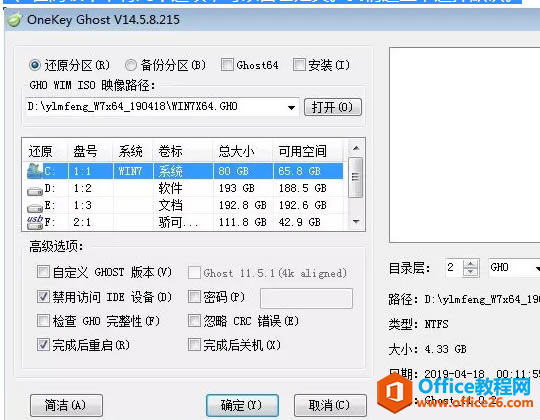The height and width of the screenshot is (420, 540).
Task: Click the 1:3 disk number cell
Action: click(82, 205)
